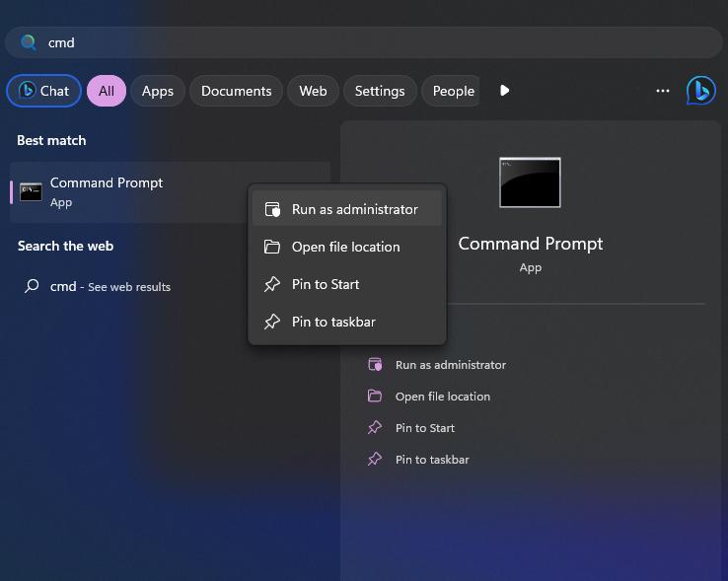Choose Open file location in context menu

[x=347, y=247]
